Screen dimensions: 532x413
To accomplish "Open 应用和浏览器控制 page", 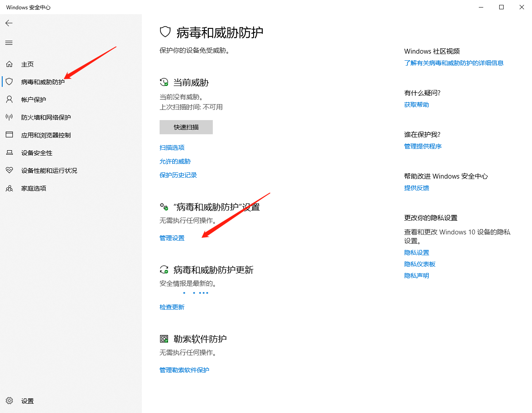I will (x=46, y=135).
